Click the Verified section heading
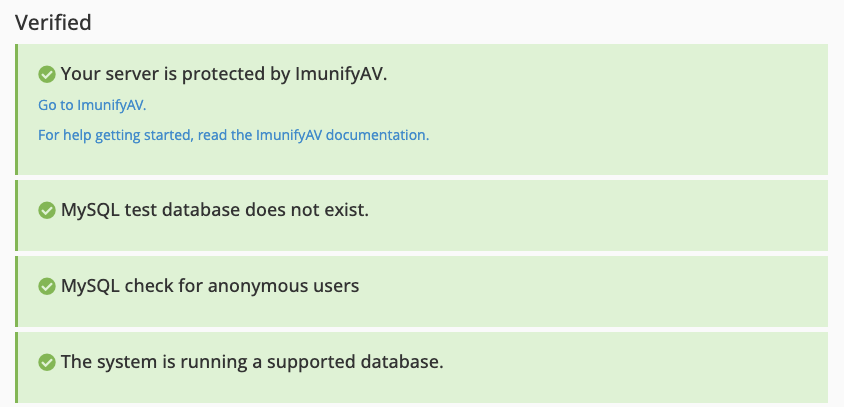 point(53,22)
